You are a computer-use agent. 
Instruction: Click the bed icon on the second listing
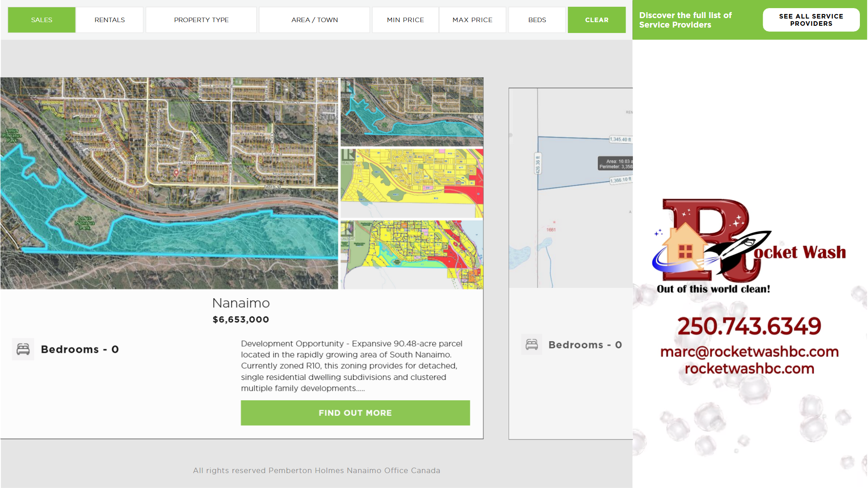click(x=532, y=345)
